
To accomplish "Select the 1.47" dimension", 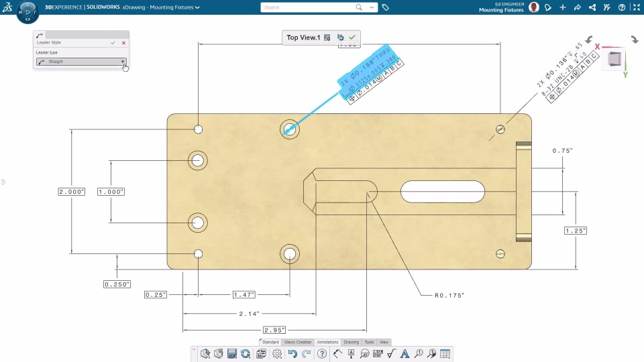I will 244,295.
